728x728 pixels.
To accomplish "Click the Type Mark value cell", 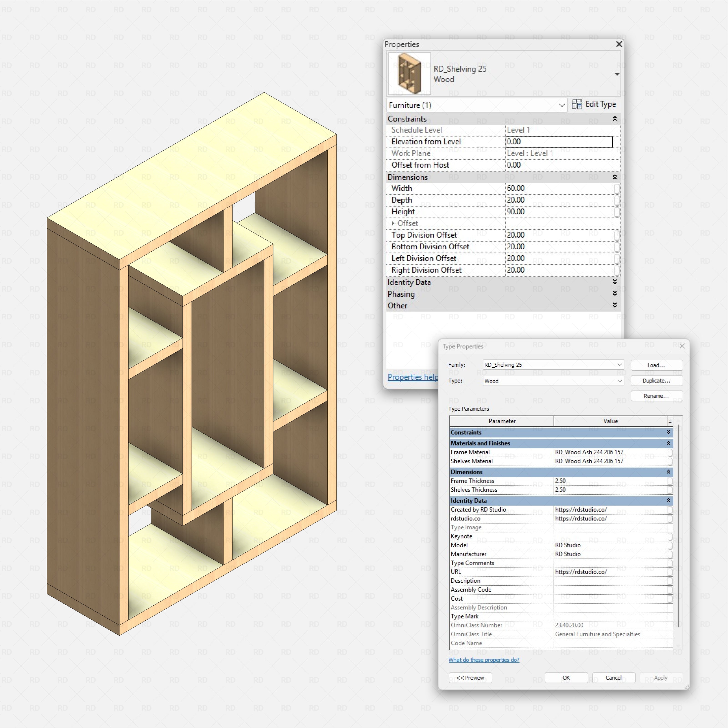I will point(610,617).
